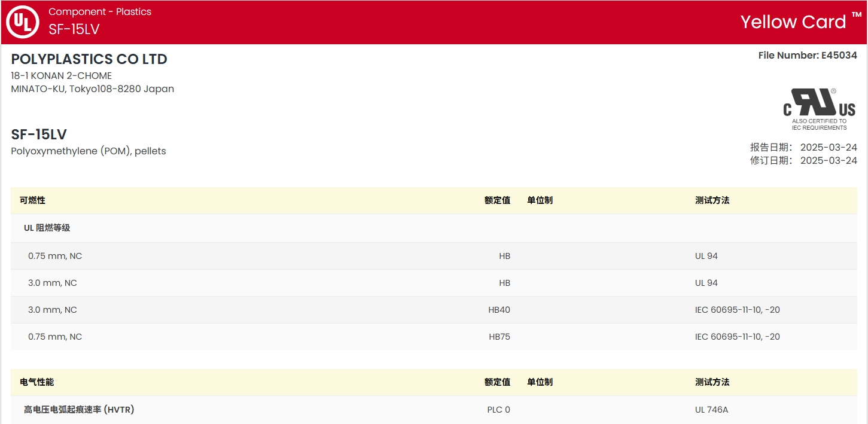Click 单位制 header in 电气性能 table
Screen dimensions: 868x424
[540, 382]
